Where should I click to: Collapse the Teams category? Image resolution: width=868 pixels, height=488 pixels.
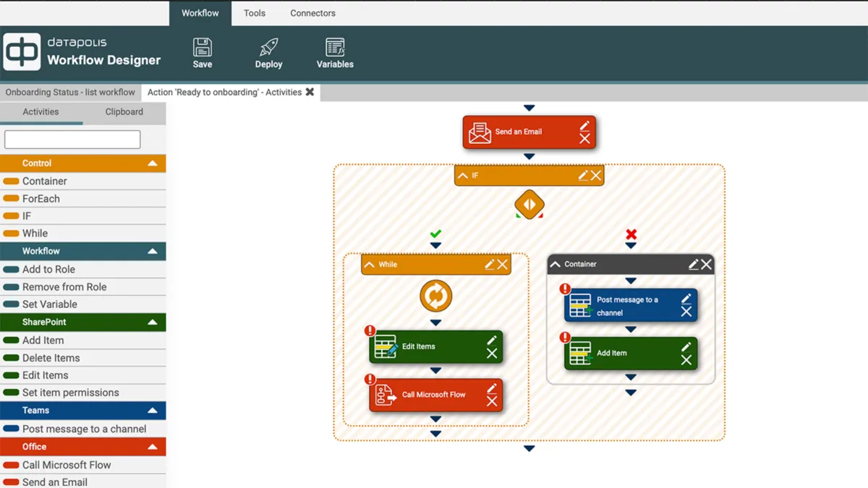pos(153,410)
